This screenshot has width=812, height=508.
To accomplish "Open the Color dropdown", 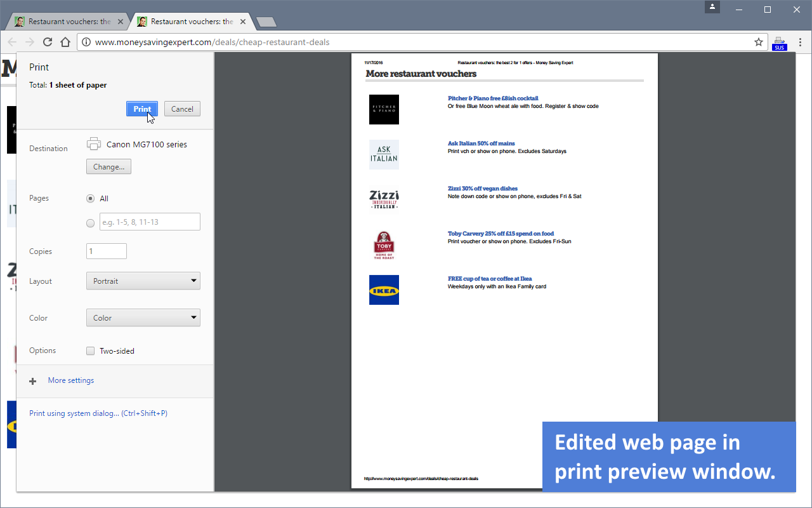I will [x=143, y=317].
